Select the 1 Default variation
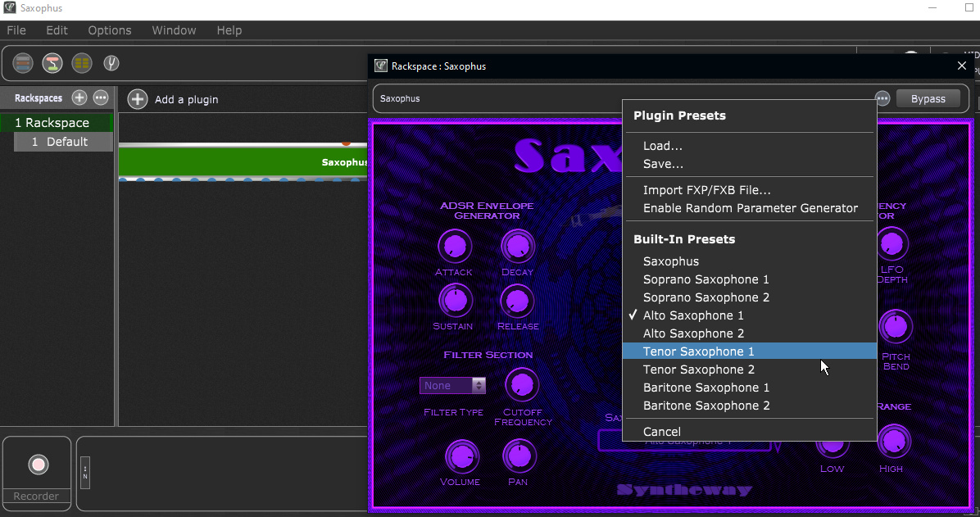Viewport: 980px width, 517px height. 63,142
